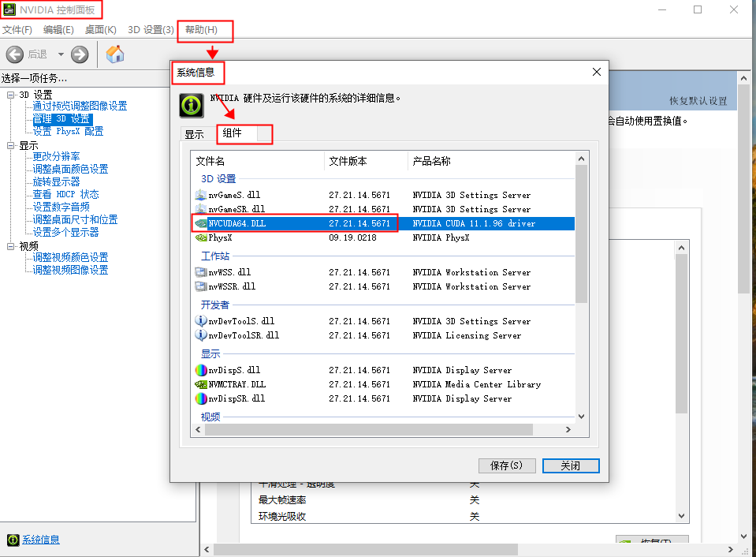Click the 保存(S) button

click(x=507, y=465)
